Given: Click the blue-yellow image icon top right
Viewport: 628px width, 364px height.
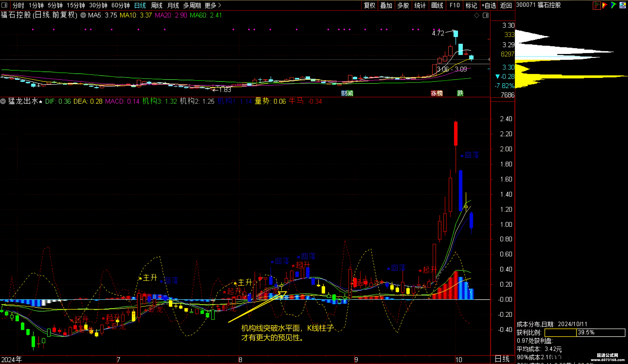Looking at the screenshot, I should [x=623, y=5].
